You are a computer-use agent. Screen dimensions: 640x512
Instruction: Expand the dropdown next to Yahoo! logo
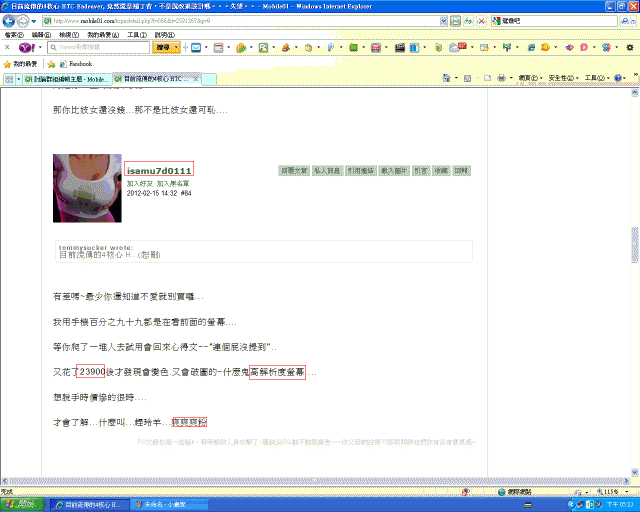[x=40, y=47]
